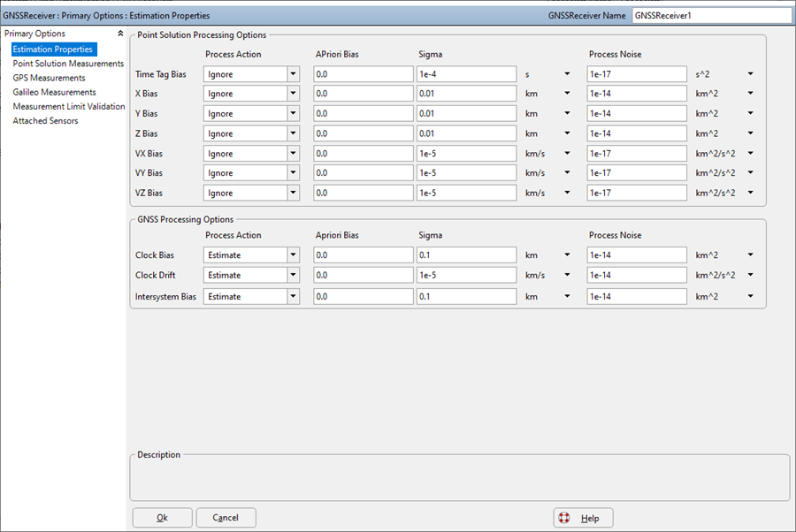The image size is (796, 532).
Task: Open Y Bias Process Action dropdown
Action: click(293, 114)
